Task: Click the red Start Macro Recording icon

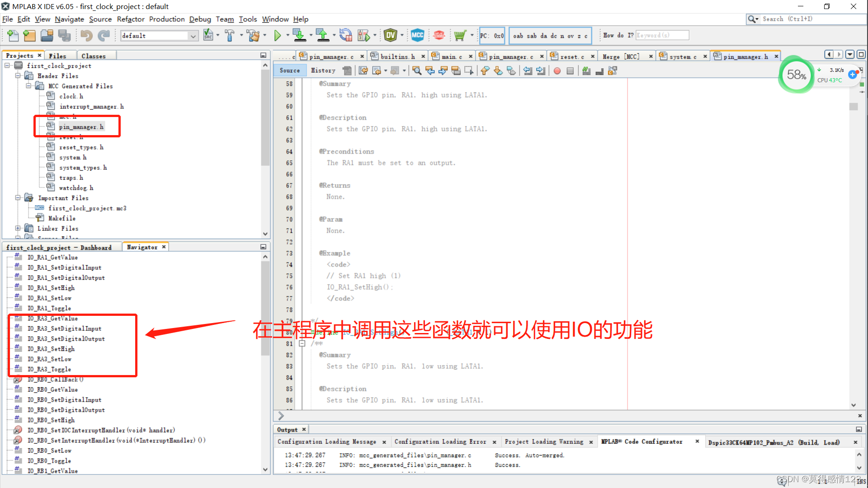Action: point(557,71)
